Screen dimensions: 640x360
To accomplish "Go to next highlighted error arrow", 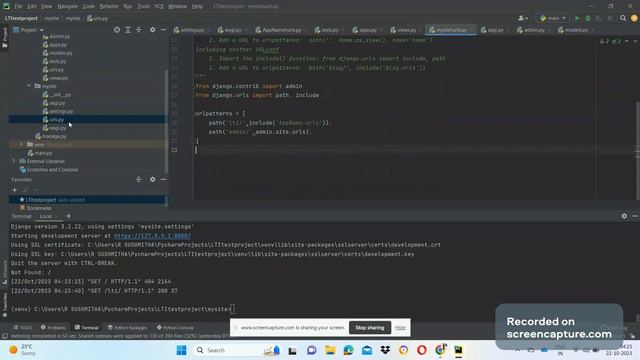I will [635, 41].
